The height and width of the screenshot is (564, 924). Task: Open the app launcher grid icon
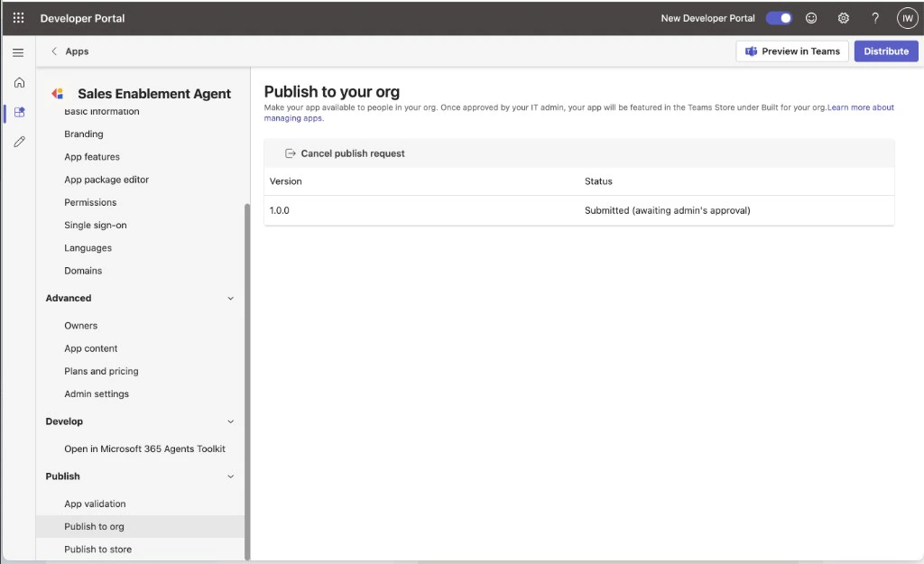pyautogui.click(x=18, y=18)
